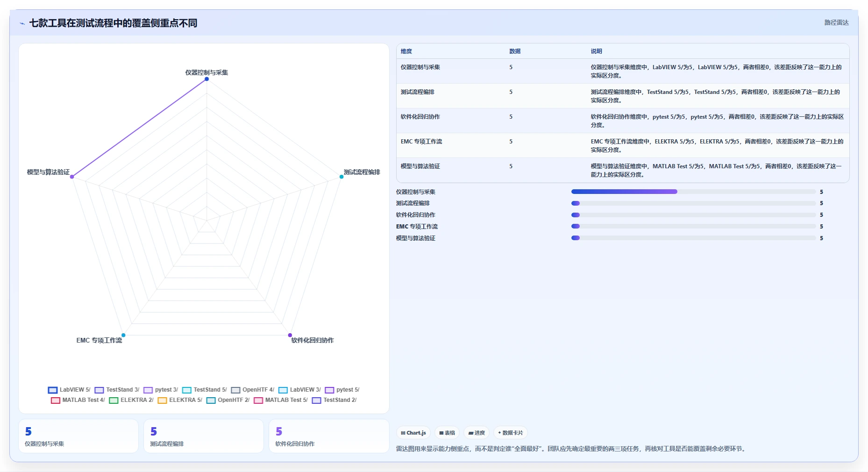Click the description mentioning TestStand 5/为5

pos(715,96)
